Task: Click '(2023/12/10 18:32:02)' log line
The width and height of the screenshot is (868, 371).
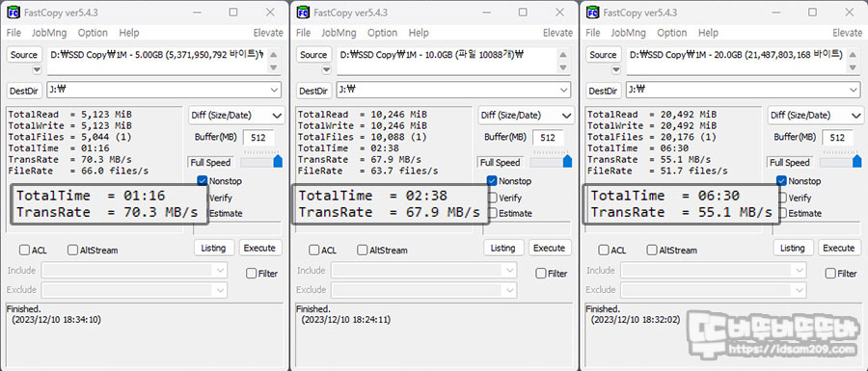Action: pos(636,320)
